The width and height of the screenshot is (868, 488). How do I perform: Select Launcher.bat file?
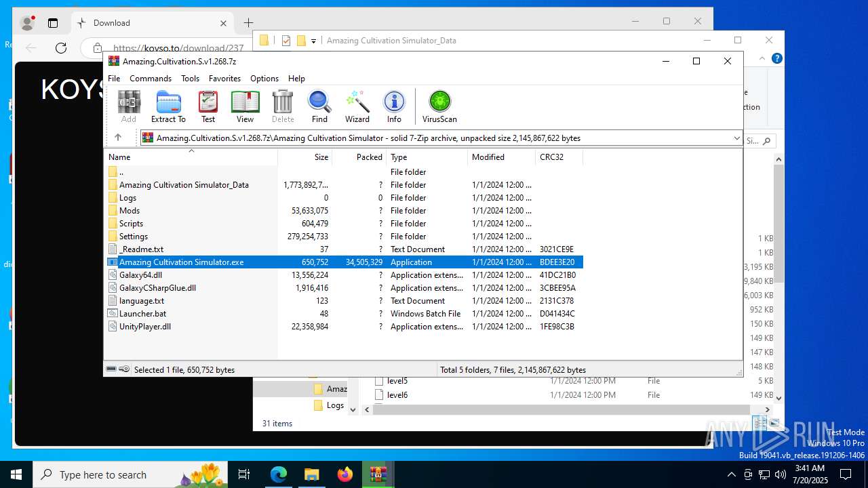point(344,314)
